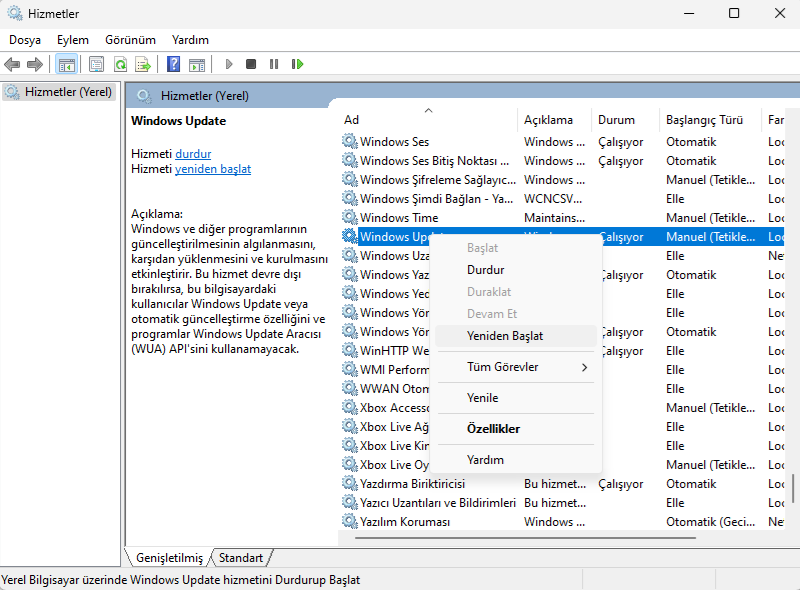Restart the service using the toolbar restart icon
Image resolution: width=800 pixels, height=590 pixels.
(298, 63)
